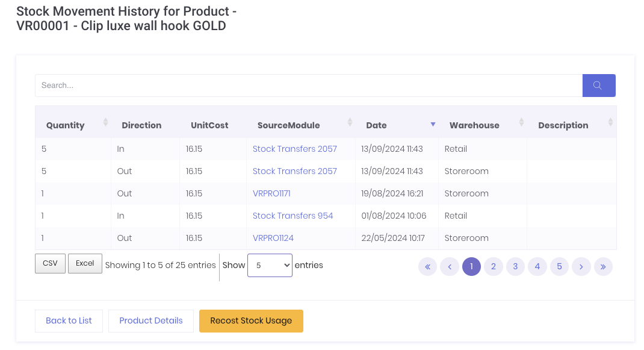Go to page 5 of results

[x=559, y=266]
